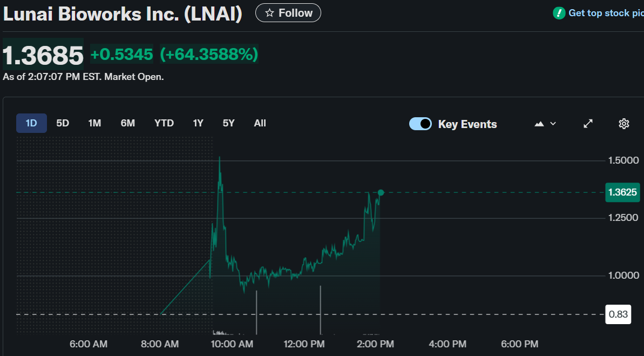Click the key event marker near 12:00 PM

[x=321, y=311]
